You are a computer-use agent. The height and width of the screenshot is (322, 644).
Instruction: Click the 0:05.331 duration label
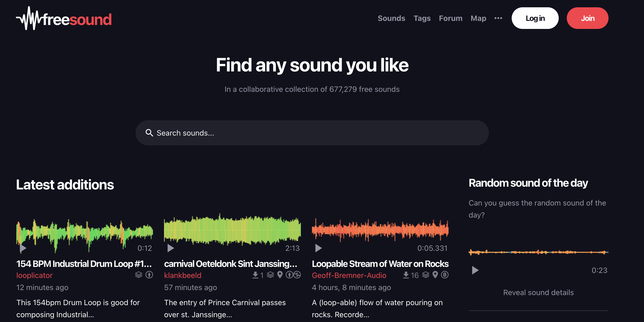pos(432,248)
